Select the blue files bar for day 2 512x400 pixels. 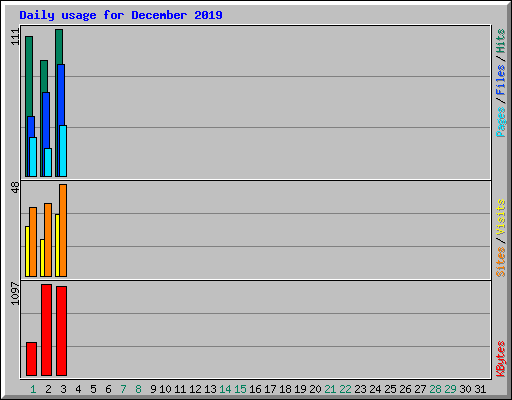46,120
